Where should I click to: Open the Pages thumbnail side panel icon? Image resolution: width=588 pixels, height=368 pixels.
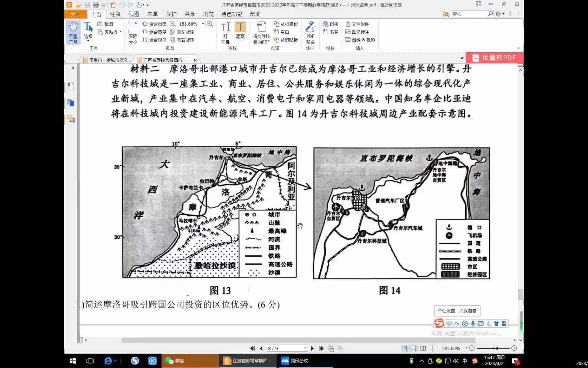coord(71,103)
